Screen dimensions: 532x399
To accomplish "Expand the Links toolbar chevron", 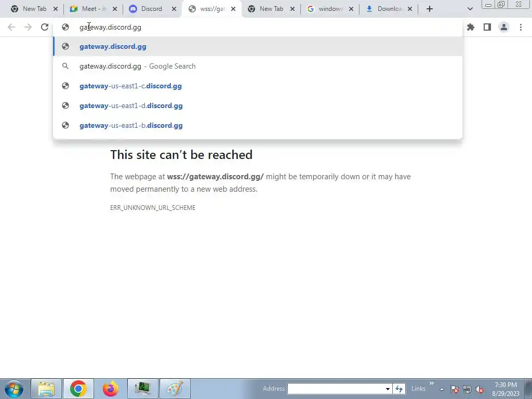I will click(432, 383).
